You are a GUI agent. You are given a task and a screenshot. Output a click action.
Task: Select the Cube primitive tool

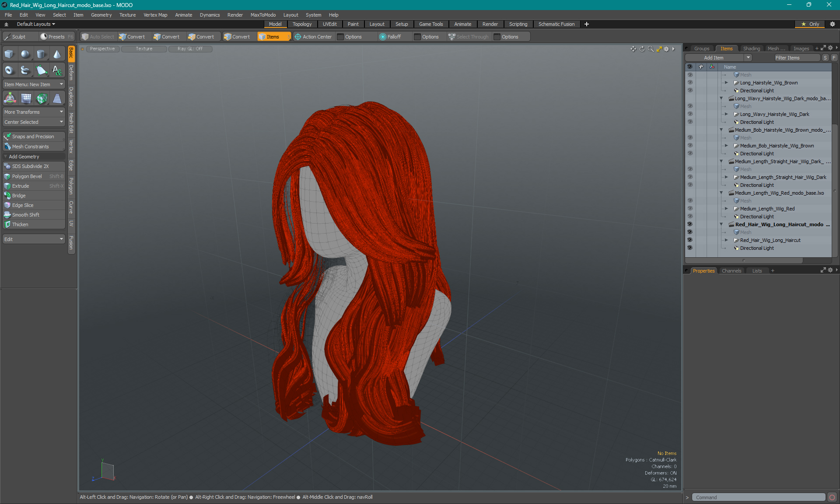tap(10, 54)
